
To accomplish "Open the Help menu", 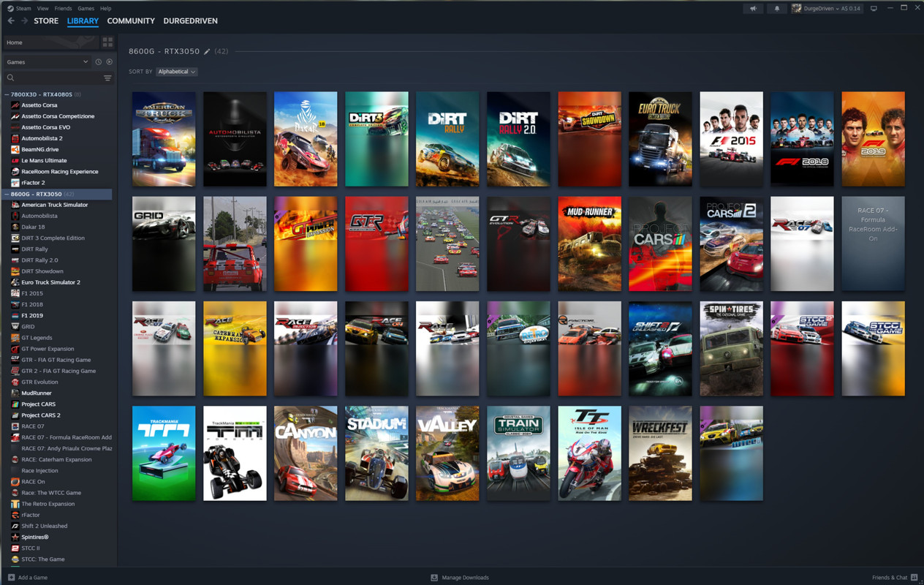I will [105, 8].
